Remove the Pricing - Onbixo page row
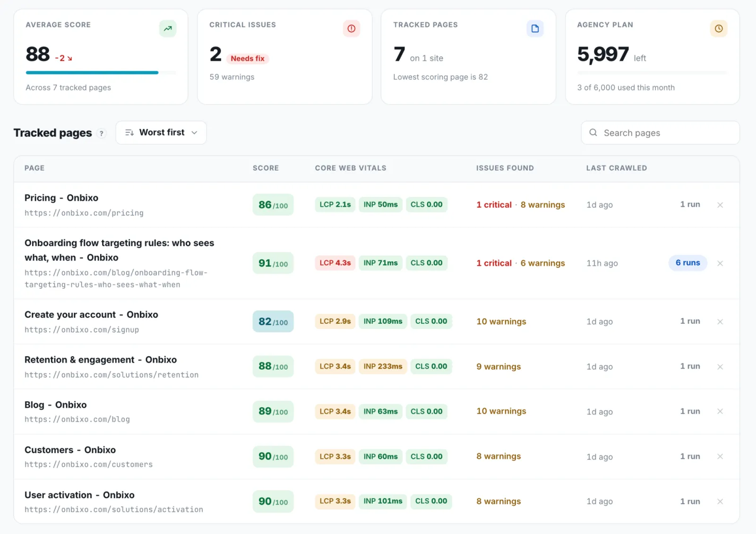Screen dimensions: 756x534 tap(720, 205)
